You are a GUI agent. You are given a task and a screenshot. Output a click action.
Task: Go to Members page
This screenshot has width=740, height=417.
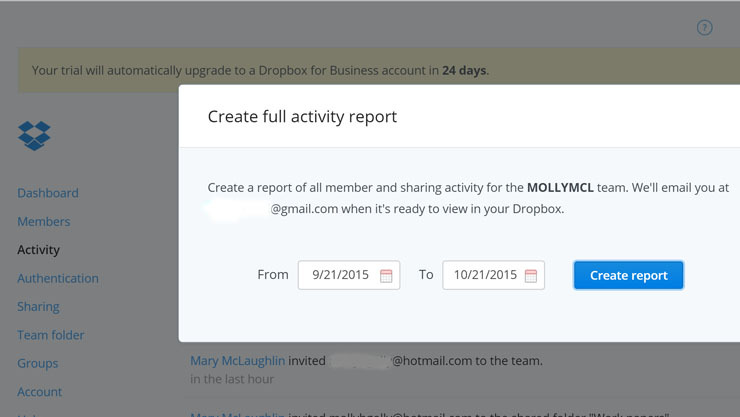[x=43, y=221]
